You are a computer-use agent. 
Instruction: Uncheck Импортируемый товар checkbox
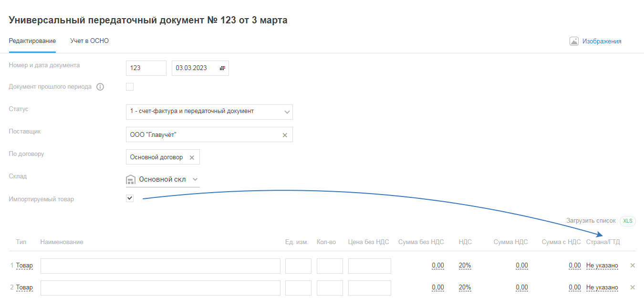click(130, 198)
